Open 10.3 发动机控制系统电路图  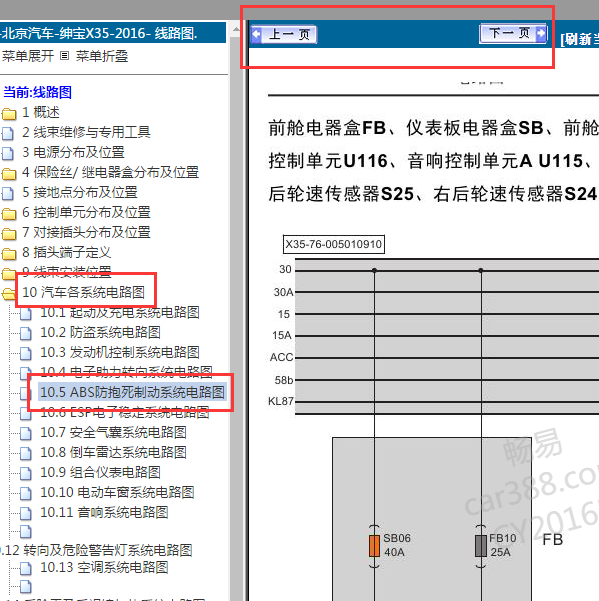coord(120,352)
